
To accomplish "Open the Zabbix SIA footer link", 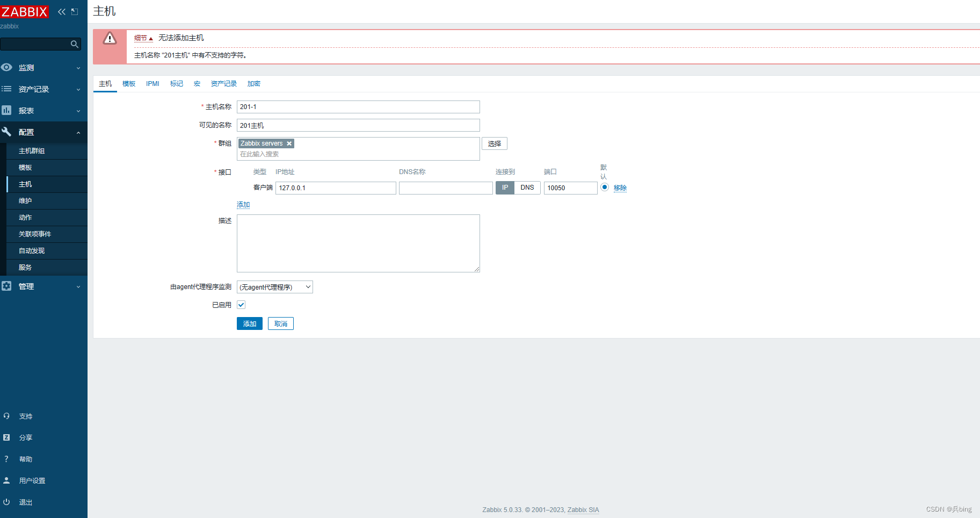I will [583, 510].
